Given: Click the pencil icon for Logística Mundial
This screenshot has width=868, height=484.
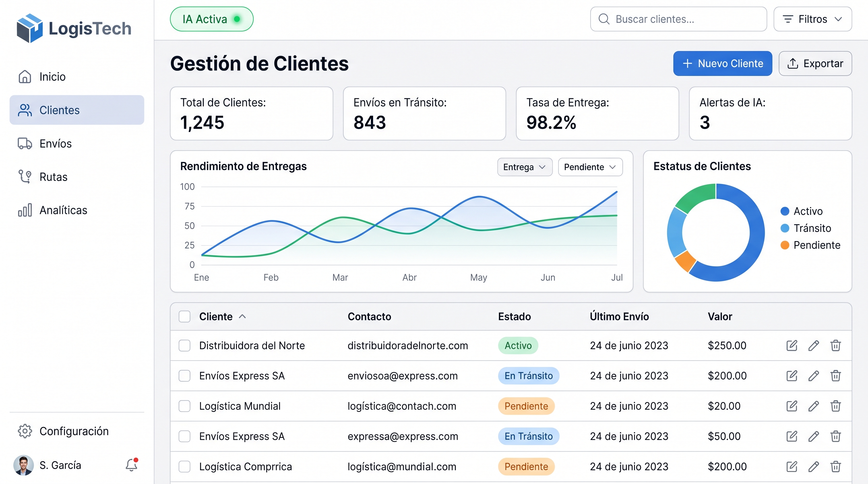Looking at the screenshot, I should [813, 406].
